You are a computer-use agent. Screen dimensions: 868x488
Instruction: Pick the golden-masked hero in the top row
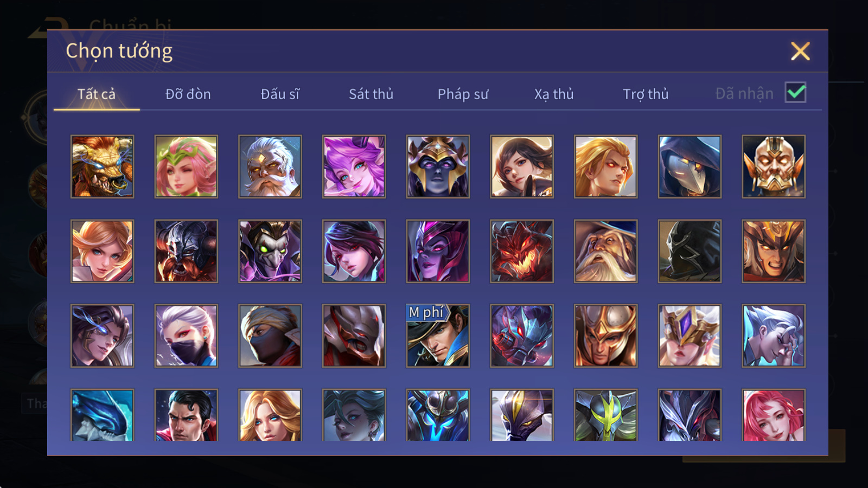tap(774, 166)
